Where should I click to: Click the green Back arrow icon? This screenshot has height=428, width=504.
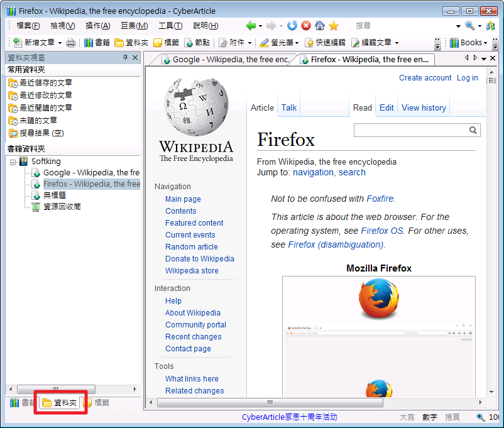[251, 26]
